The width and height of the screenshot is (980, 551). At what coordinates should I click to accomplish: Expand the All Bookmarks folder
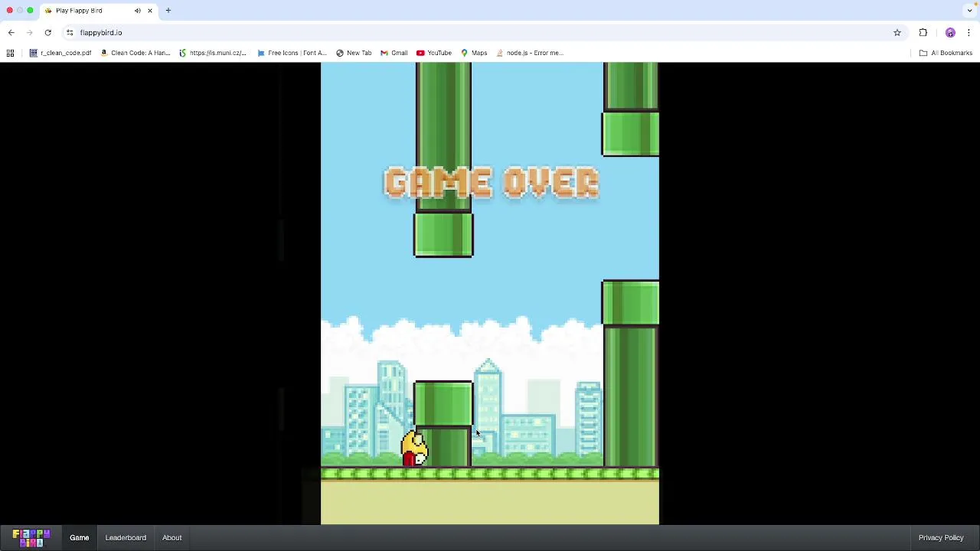tap(946, 53)
